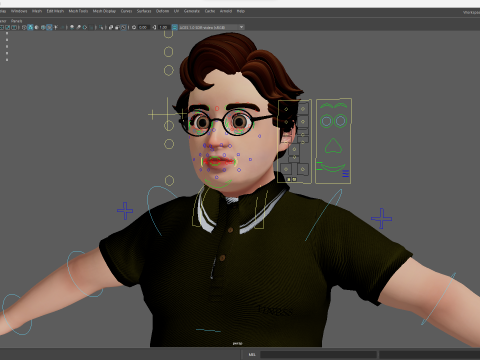The height and width of the screenshot is (360, 480).
Task: Open the Deform menu
Action: [162, 11]
